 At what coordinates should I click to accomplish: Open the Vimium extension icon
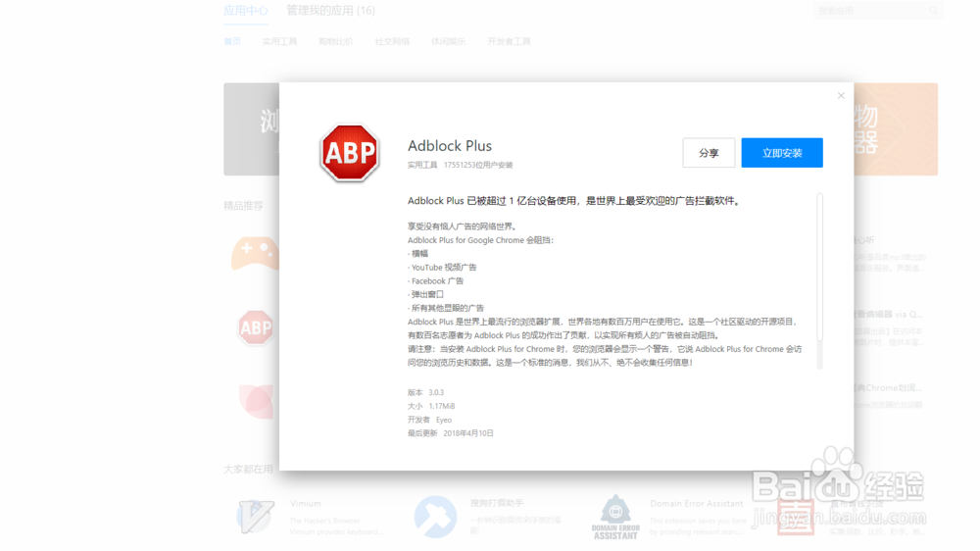coord(255,517)
